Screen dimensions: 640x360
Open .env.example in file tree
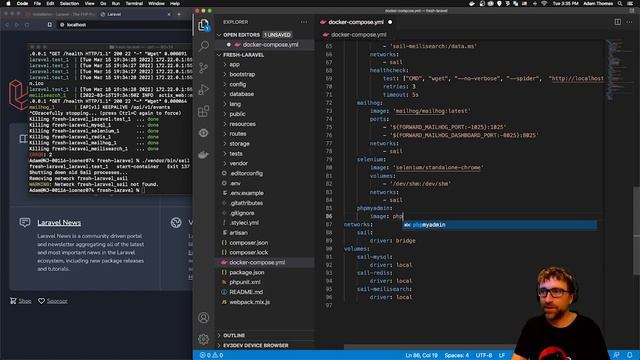click(264, 193)
